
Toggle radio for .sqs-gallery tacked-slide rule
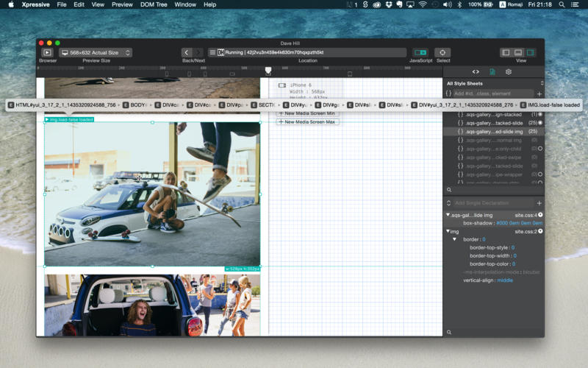(540, 123)
